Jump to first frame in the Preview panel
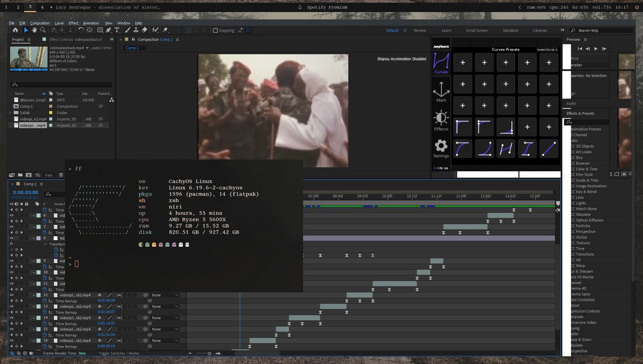Image resolution: width=643 pixels, height=364 pixels. pyautogui.click(x=580, y=49)
